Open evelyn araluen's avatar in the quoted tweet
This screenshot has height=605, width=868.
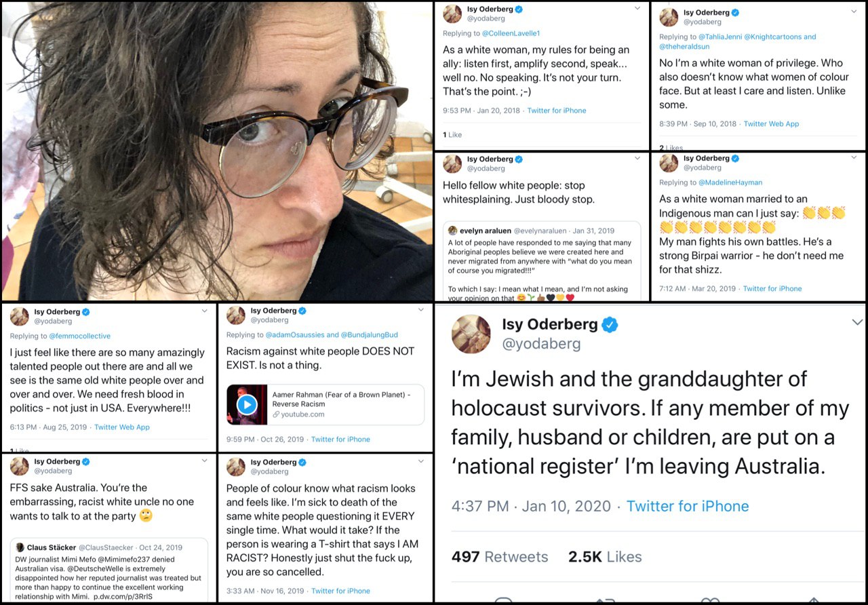[453, 231]
